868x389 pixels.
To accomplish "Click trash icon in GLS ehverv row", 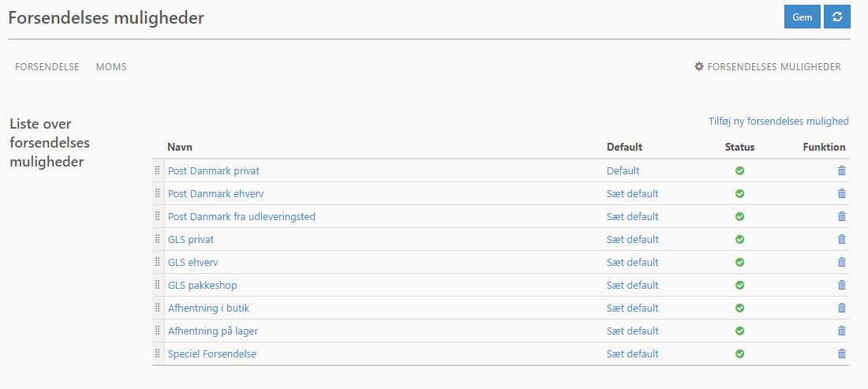I will (x=841, y=262).
